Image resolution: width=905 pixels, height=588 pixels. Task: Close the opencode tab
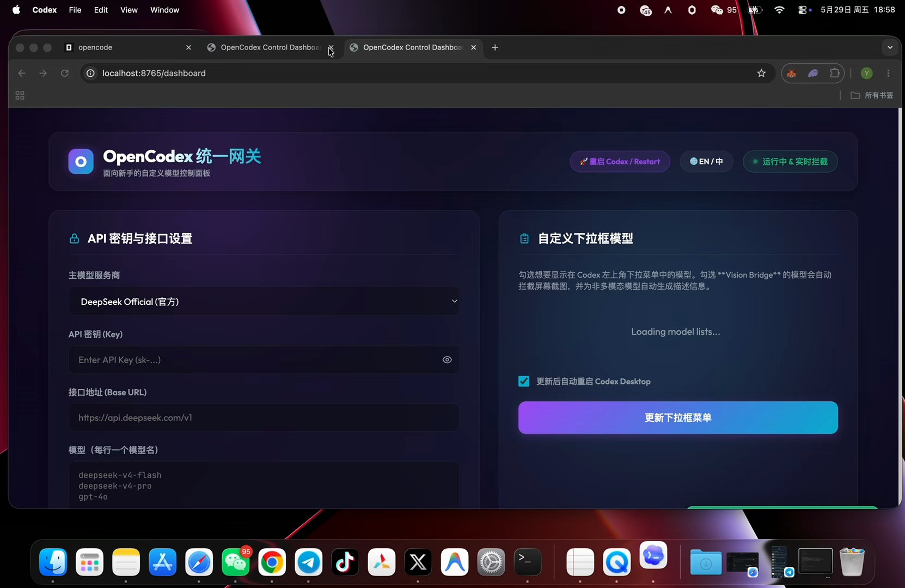coord(188,47)
